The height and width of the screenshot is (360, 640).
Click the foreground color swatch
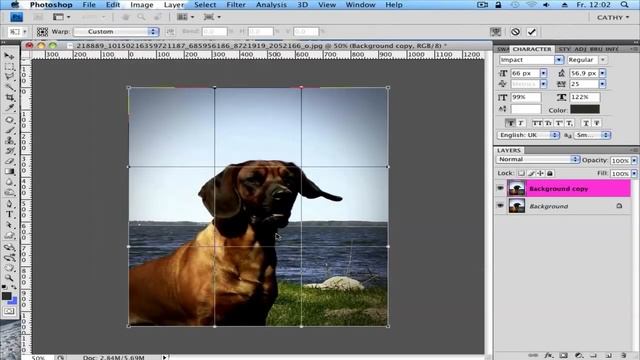coord(6,296)
